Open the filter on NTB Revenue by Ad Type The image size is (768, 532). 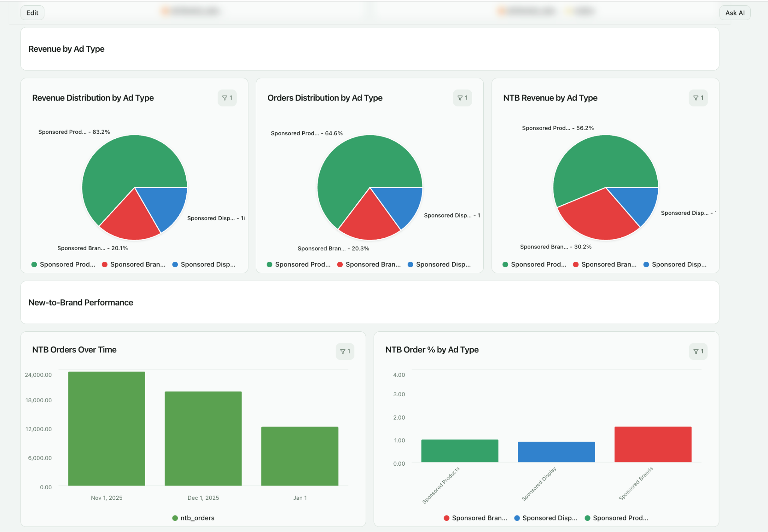pos(698,98)
